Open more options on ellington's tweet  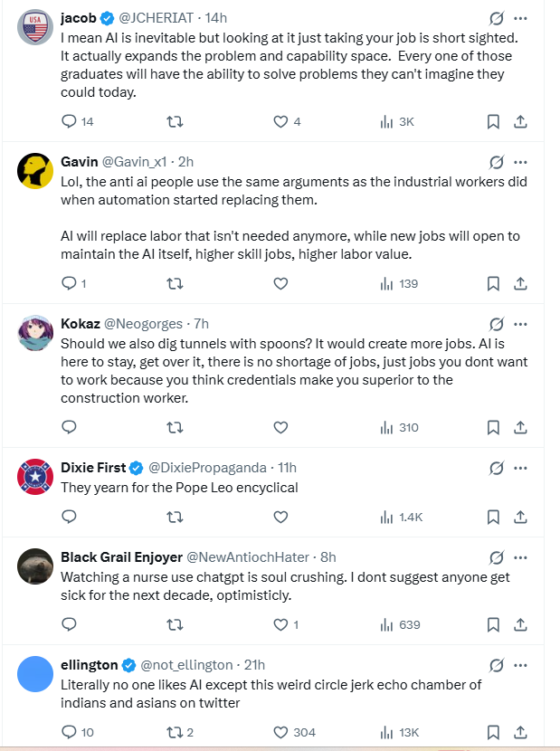[x=520, y=665]
